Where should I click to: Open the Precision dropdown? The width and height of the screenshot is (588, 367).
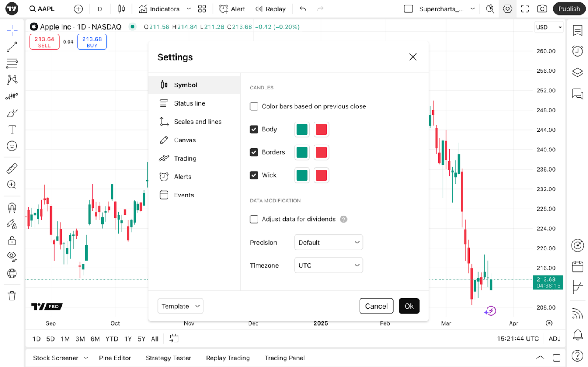(x=328, y=243)
